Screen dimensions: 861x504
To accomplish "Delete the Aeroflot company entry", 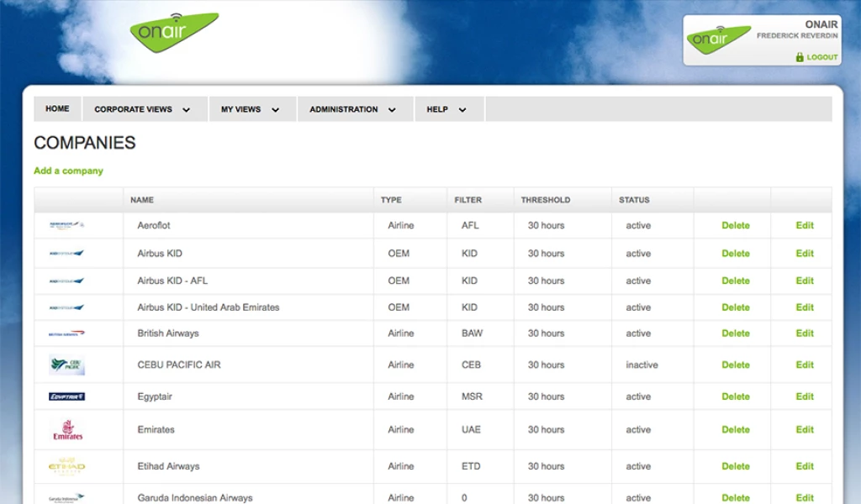I will pyautogui.click(x=735, y=225).
